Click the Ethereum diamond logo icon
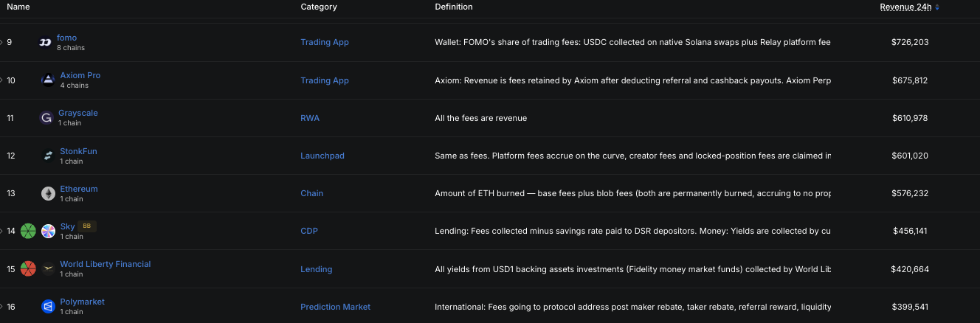This screenshot has width=980, height=323. [48, 194]
